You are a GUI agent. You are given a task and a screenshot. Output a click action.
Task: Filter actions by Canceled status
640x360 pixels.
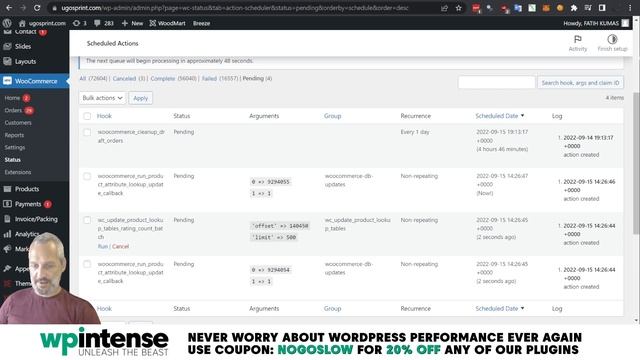pyautogui.click(x=124, y=78)
